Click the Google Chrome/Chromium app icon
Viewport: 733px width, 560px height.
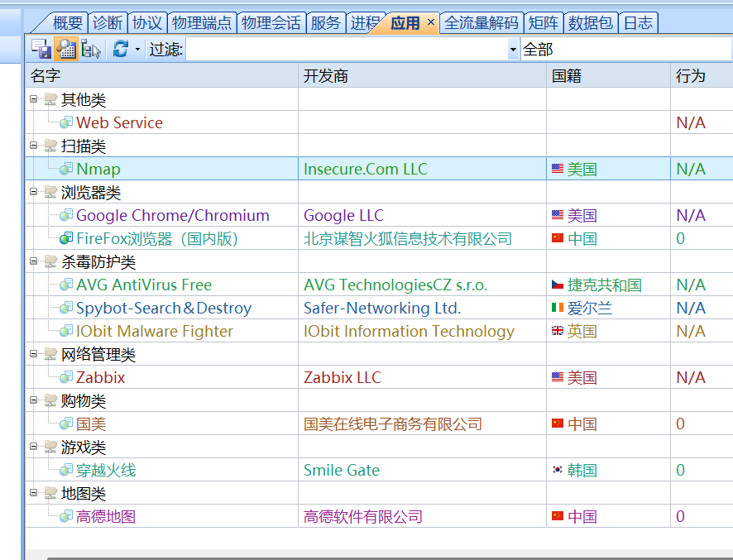(x=66, y=215)
